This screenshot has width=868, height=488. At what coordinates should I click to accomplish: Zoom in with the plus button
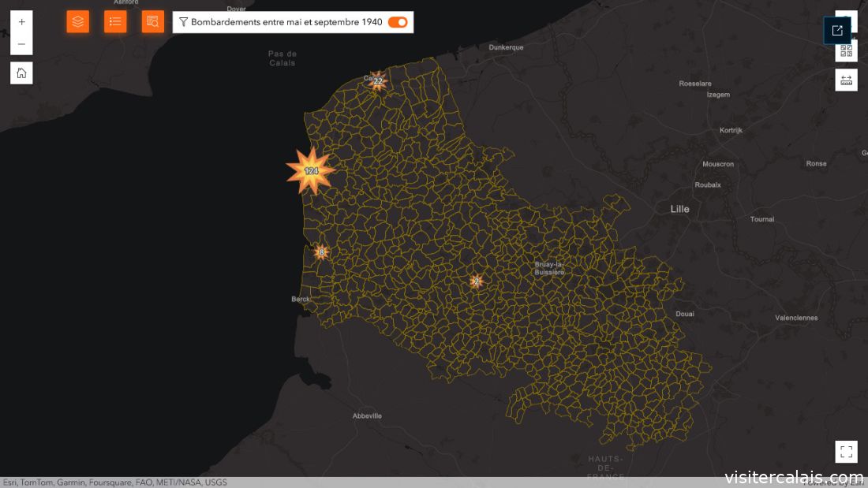click(x=21, y=22)
